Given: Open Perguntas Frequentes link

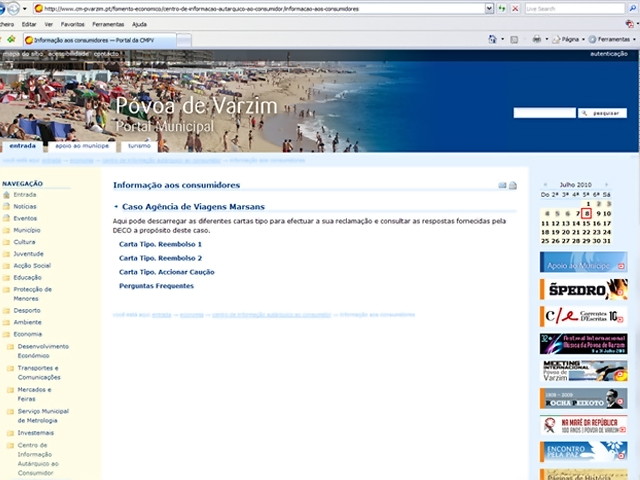Looking at the screenshot, I should tap(156, 286).
